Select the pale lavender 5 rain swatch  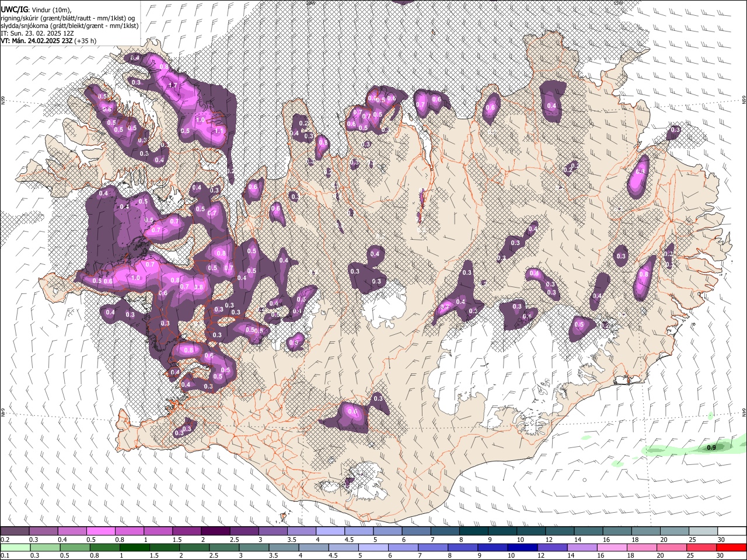pos(373,547)
